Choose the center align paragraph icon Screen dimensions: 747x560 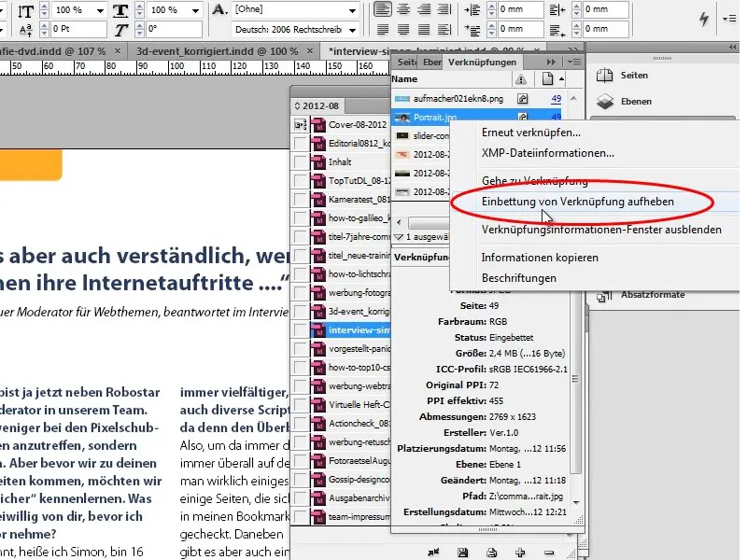click(x=403, y=9)
